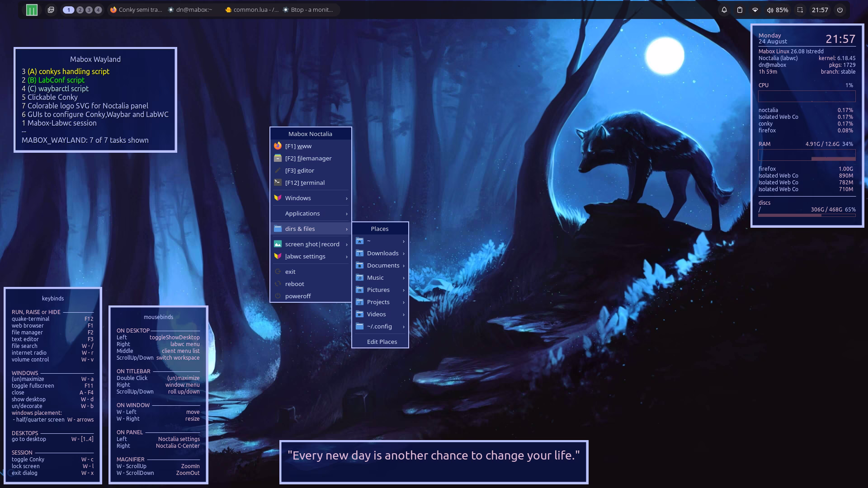Open the Music folder icon in Places
868x488 pixels.
pos(359,277)
